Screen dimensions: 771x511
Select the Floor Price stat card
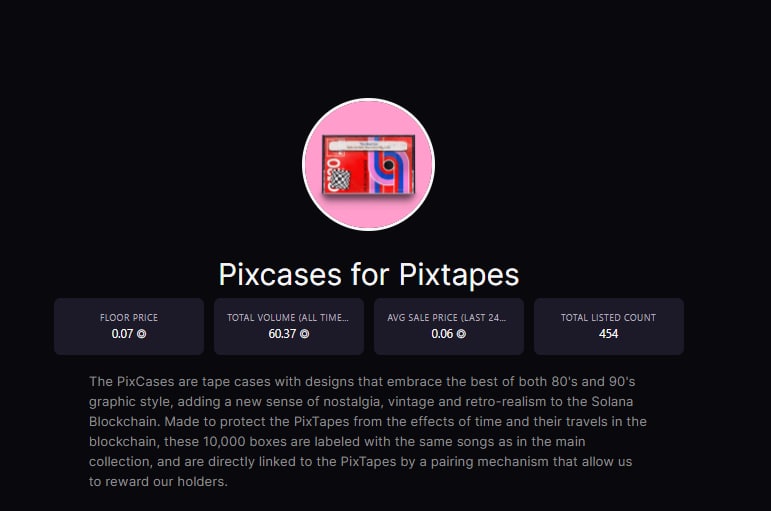(x=129, y=326)
